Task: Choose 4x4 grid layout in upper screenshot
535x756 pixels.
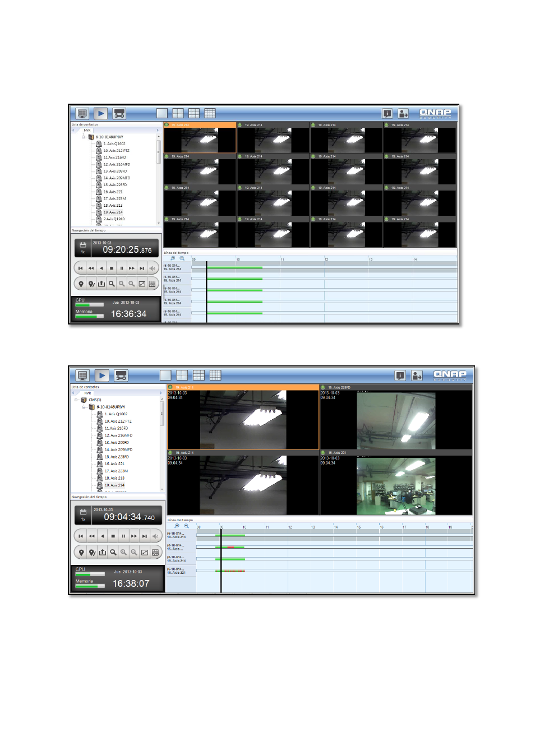Action: point(210,113)
